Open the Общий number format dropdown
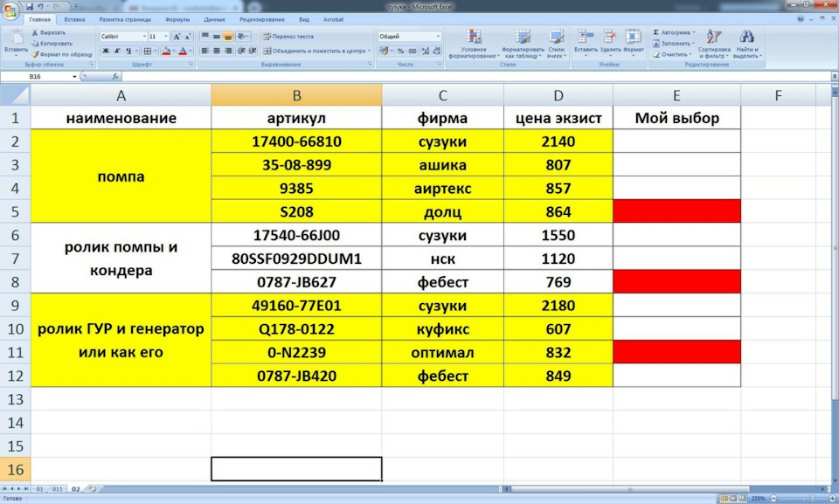This screenshot has height=504, width=839. [438, 37]
